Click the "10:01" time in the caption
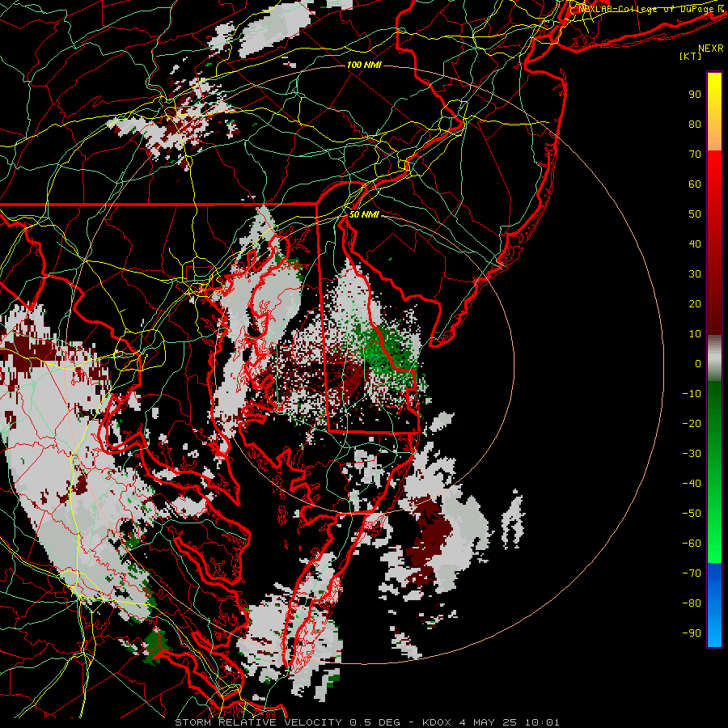 click(542, 722)
